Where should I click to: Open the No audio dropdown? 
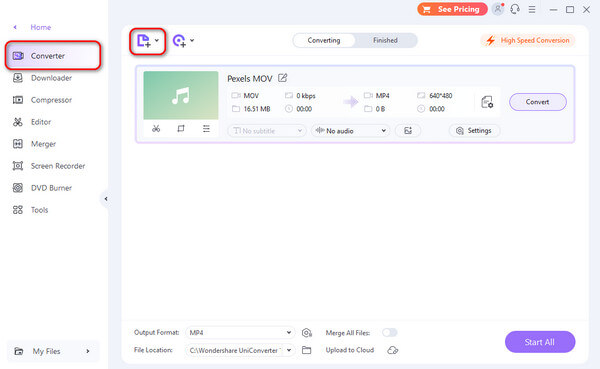click(x=351, y=131)
